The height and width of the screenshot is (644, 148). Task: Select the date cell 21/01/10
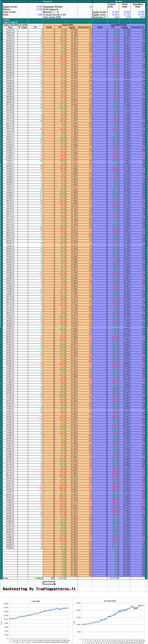click(x=10, y=30)
